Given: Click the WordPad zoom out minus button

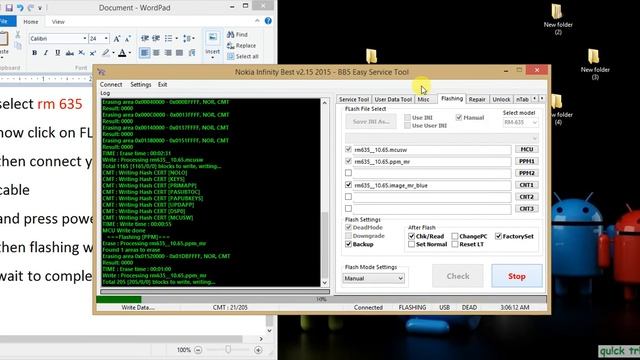Looking at the screenshot, I should pos(198,350).
